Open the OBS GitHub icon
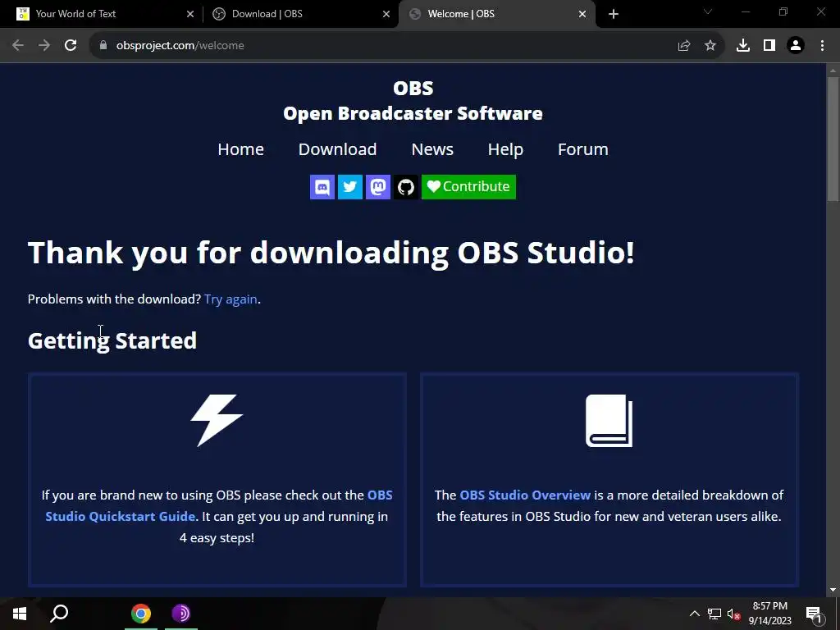Viewport: 840px width, 630px height. tap(405, 187)
